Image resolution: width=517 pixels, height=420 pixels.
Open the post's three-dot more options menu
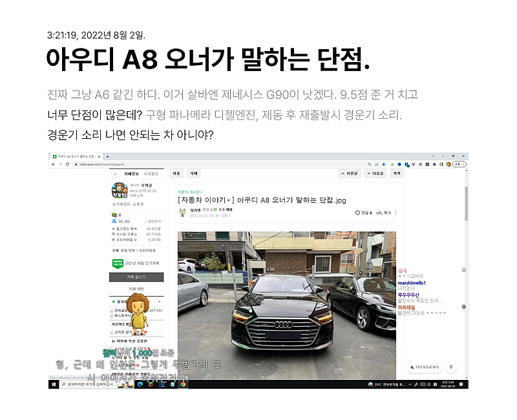click(x=396, y=213)
